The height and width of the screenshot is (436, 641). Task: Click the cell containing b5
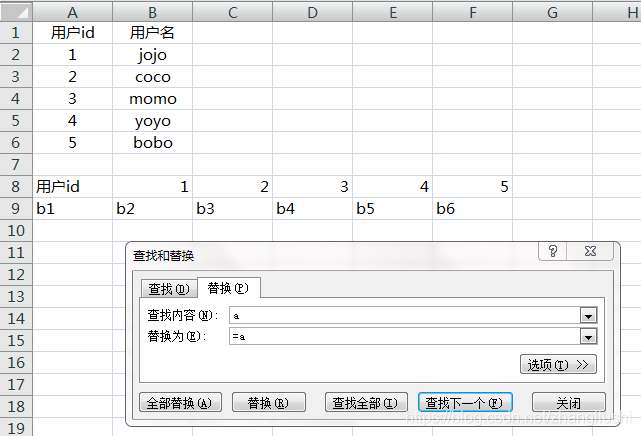(x=392, y=209)
